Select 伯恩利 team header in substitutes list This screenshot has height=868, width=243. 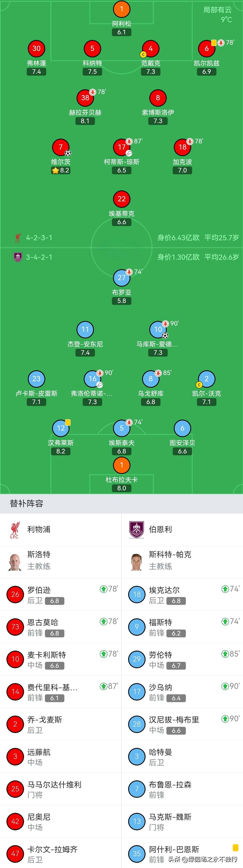click(160, 529)
